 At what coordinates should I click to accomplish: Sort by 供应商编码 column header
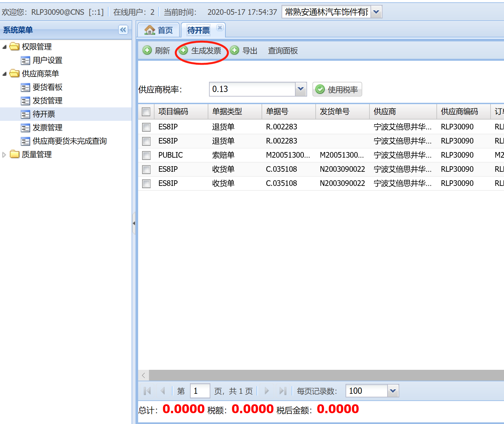pos(464,112)
